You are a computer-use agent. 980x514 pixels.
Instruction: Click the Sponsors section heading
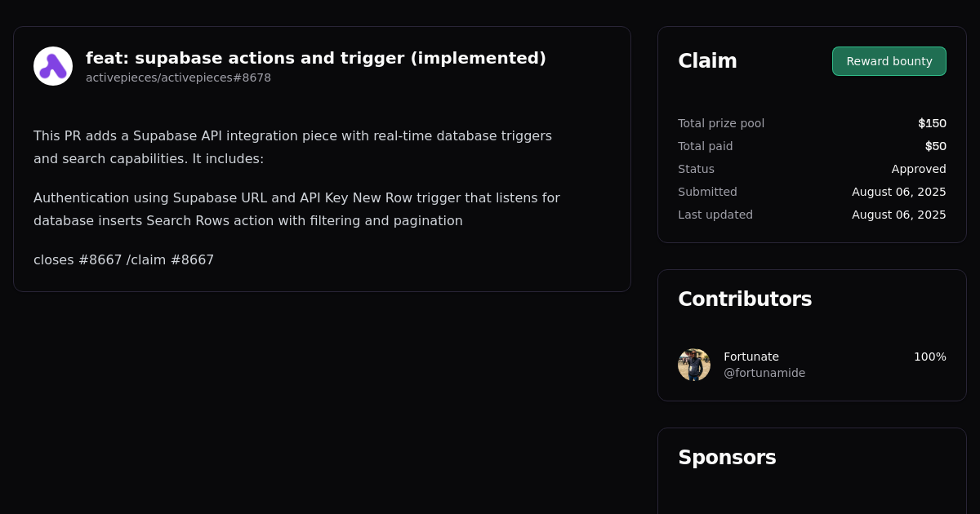pyautogui.click(x=727, y=458)
